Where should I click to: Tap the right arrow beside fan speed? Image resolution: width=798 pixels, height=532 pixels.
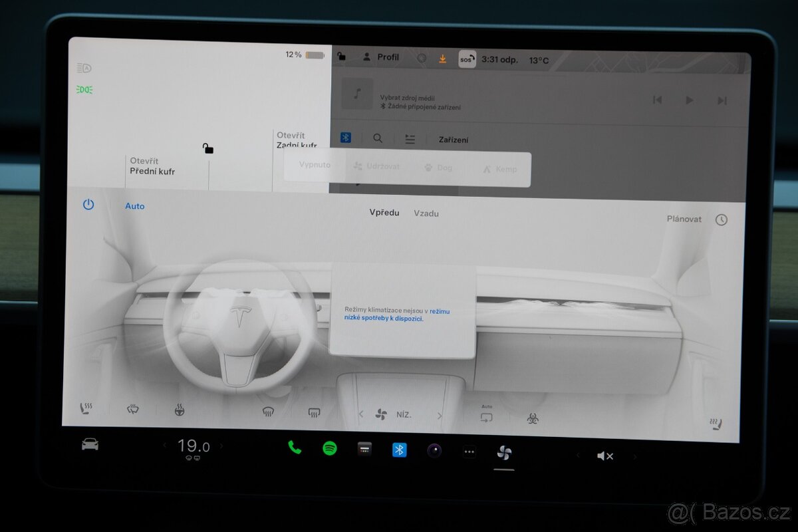coord(439,414)
